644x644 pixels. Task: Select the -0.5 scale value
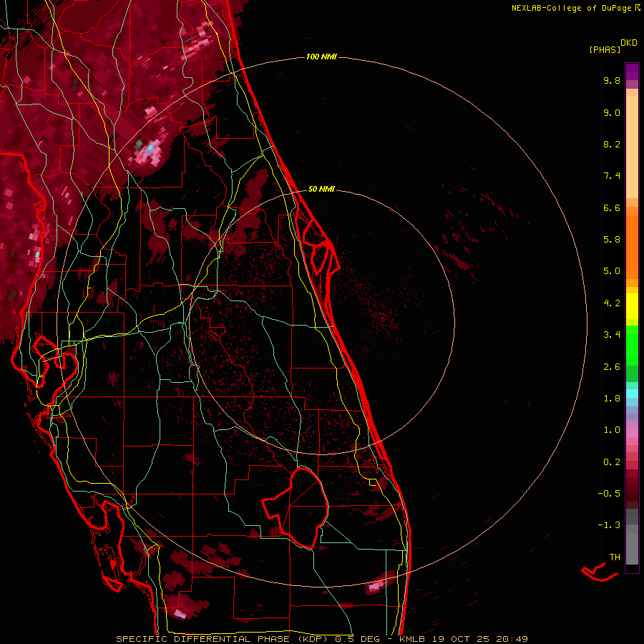click(x=609, y=493)
